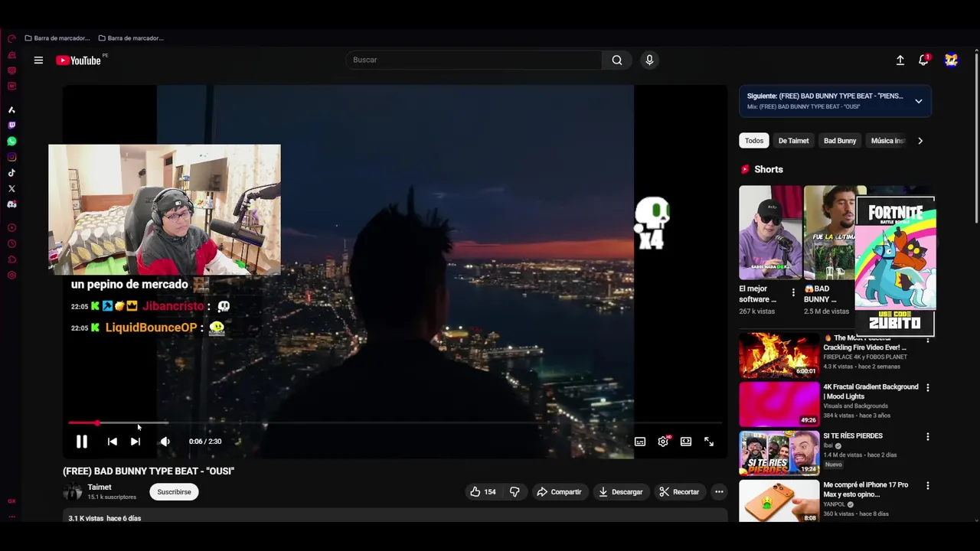Image resolution: width=980 pixels, height=551 pixels.
Task: Click the Recortar clip button
Action: pyautogui.click(x=679, y=492)
